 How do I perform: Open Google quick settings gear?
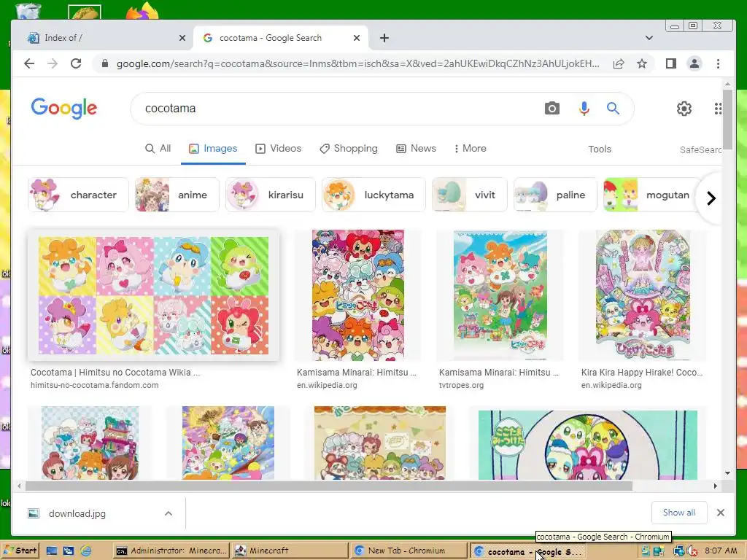click(684, 109)
